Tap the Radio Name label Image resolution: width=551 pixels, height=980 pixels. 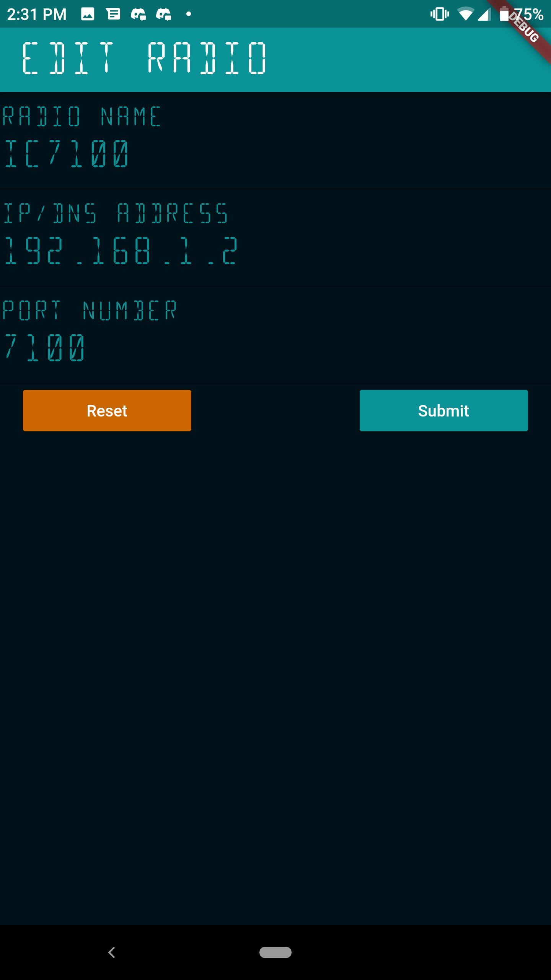click(x=82, y=116)
